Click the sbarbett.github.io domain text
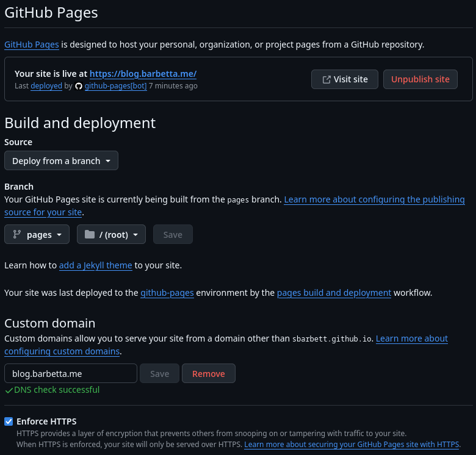Image resolution: width=476 pixels, height=455 pixels. pos(332,339)
